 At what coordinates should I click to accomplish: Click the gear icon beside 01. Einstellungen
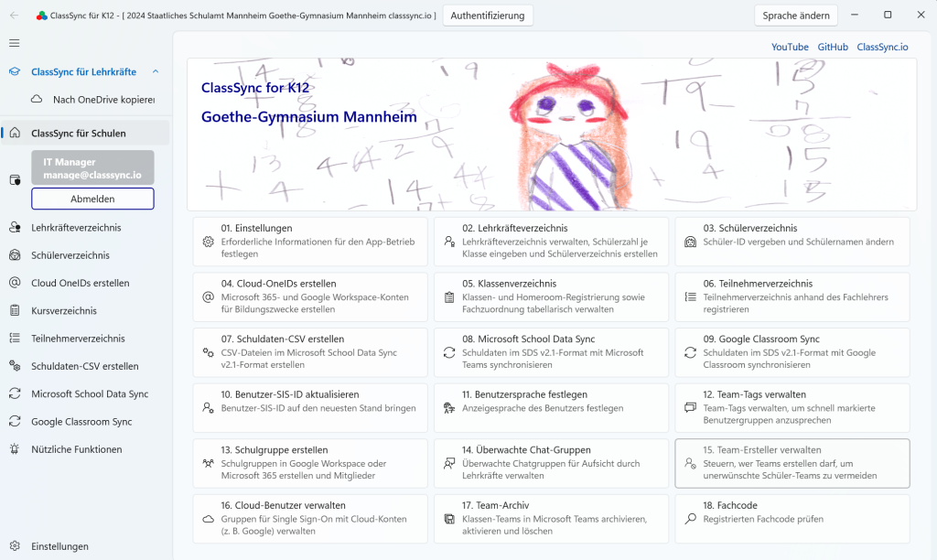(x=208, y=242)
